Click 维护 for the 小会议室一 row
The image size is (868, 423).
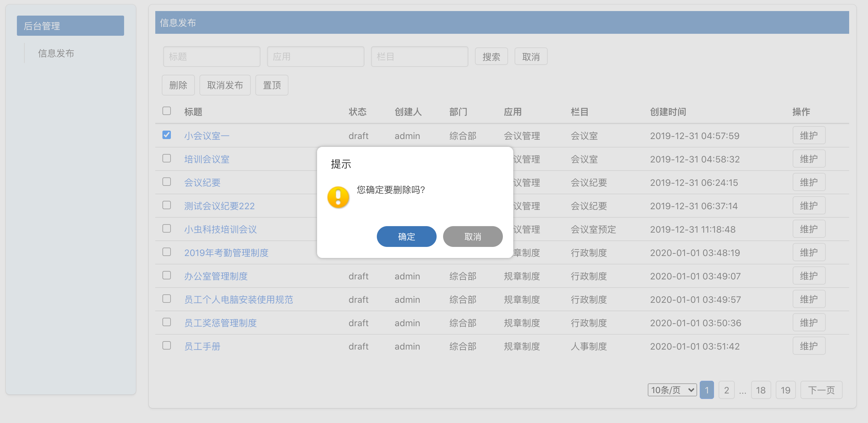click(x=809, y=135)
